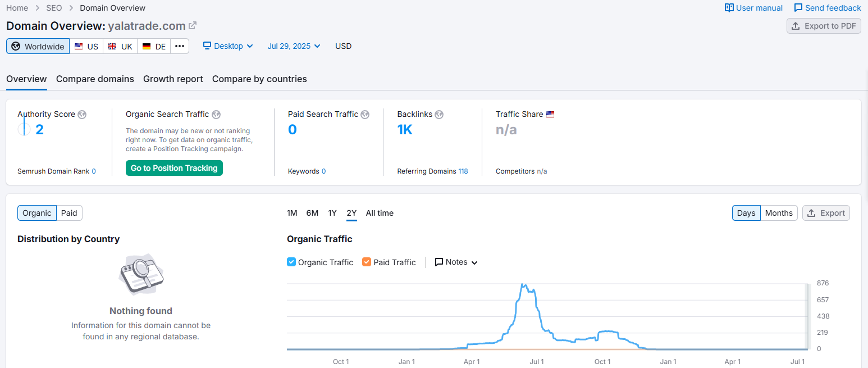
Task: Click the globe icon next to Organic Search Traffic
Action: [x=216, y=115]
